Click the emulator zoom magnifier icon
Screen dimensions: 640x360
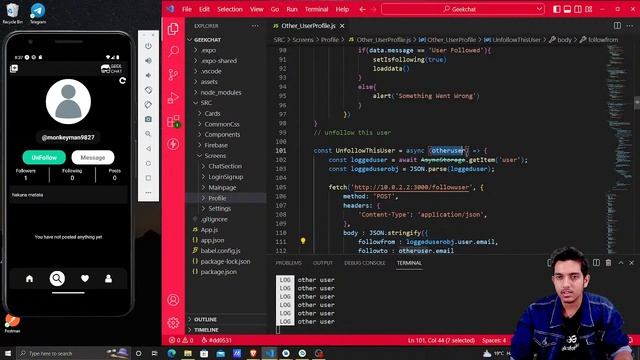pyautogui.click(x=148, y=134)
